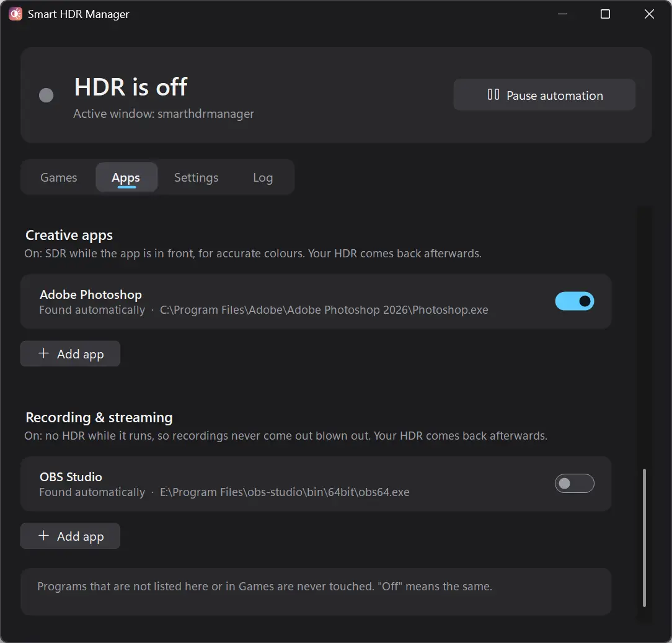Image resolution: width=672 pixels, height=643 pixels.
Task: Click the obs64.exe file path text
Action: (x=285, y=492)
